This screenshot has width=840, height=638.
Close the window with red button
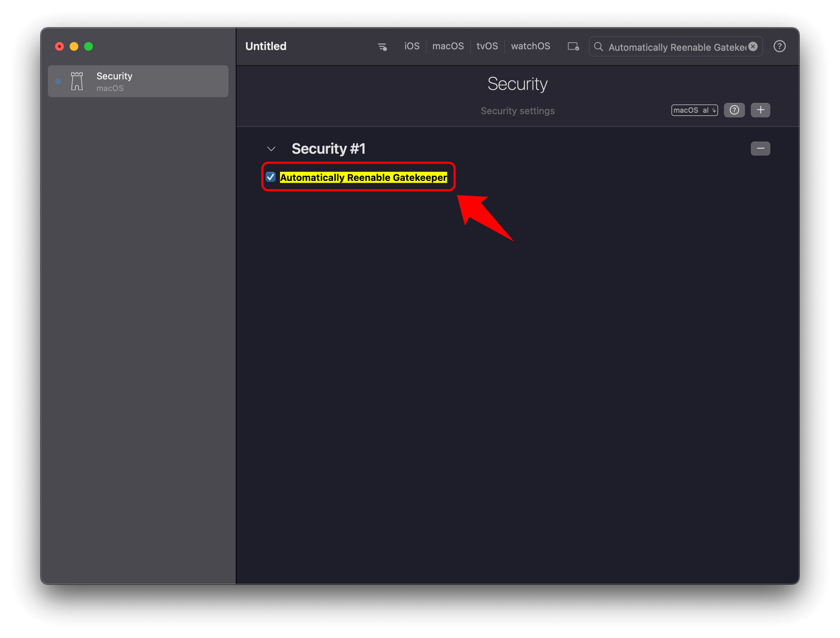(x=59, y=46)
